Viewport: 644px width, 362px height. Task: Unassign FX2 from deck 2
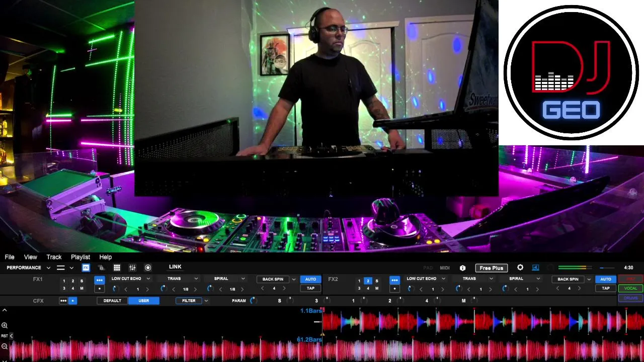368,281
